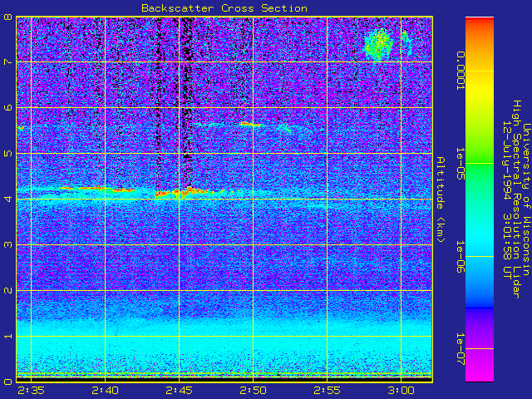Viewport: 532px width, 399px height.
Task: Click the orange cloud streak near 2:50 at 5.6 km
Action: [250, 124]
